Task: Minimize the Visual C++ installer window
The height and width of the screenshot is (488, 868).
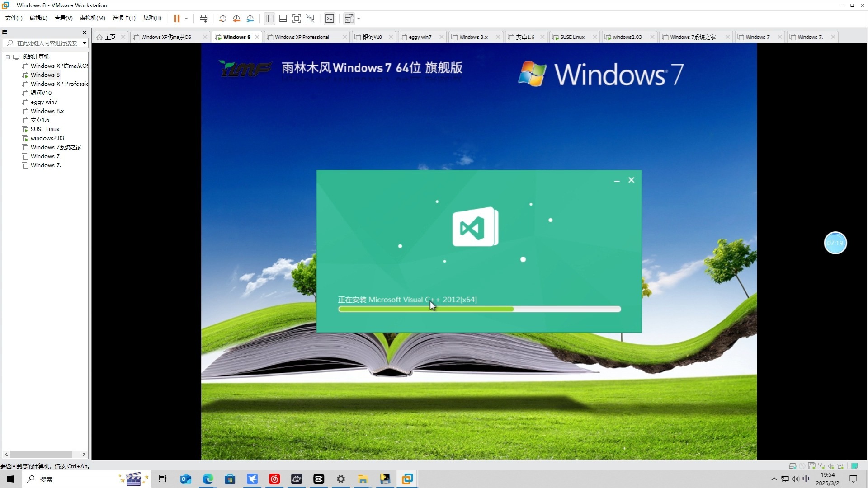Action: 617,180
